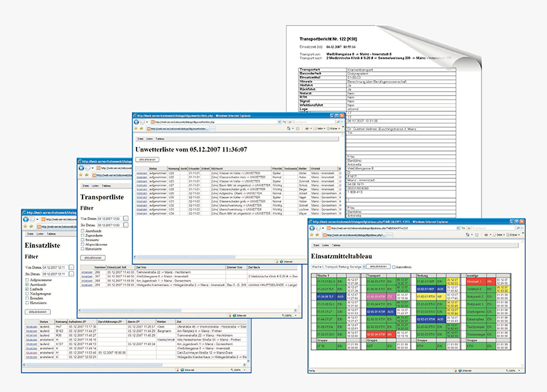Open the date picker beside Einsatzliste Von Datum
This screenshot has width=547, height=392.
pos(72,267)
